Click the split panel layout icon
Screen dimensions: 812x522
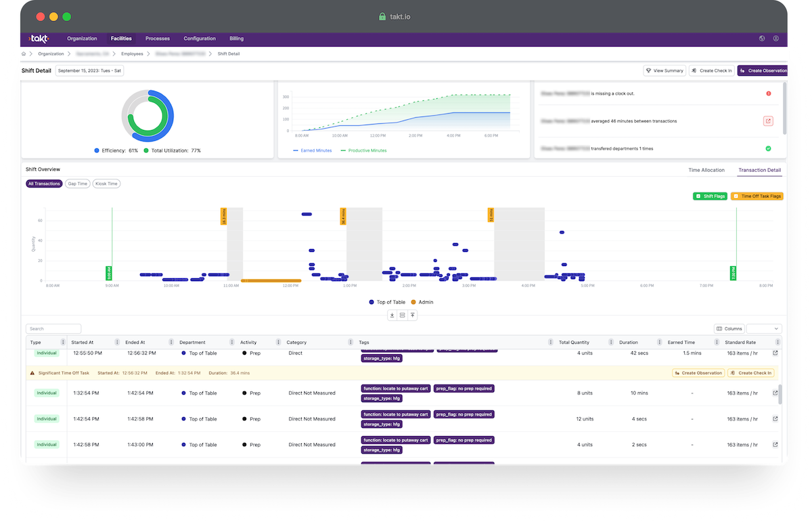402,315
